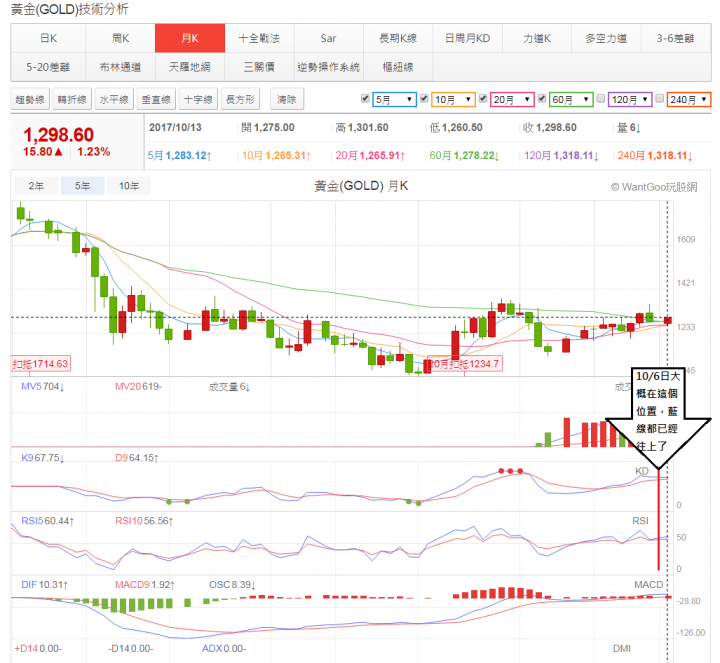Switch to the 日K tab
Viewport: 720px width, 663px height.
(48, 38)
